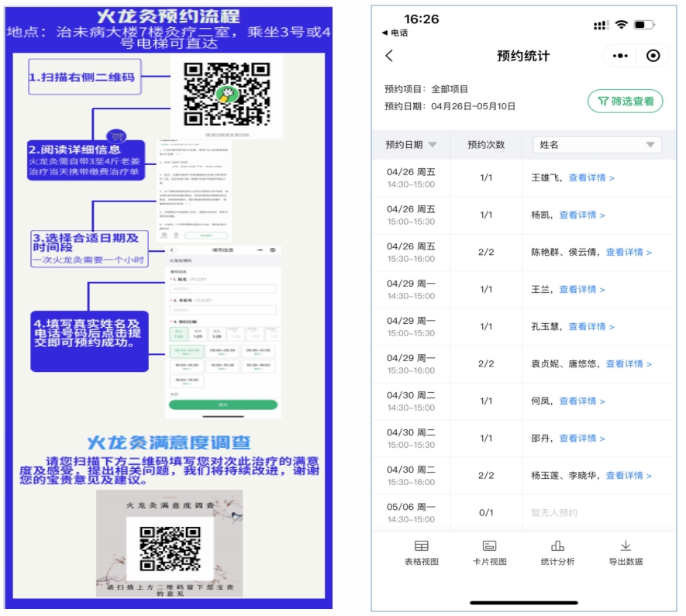Tap the back arrow icon
The height and width of the screenshot is (616, 686).
pos(389,56)
